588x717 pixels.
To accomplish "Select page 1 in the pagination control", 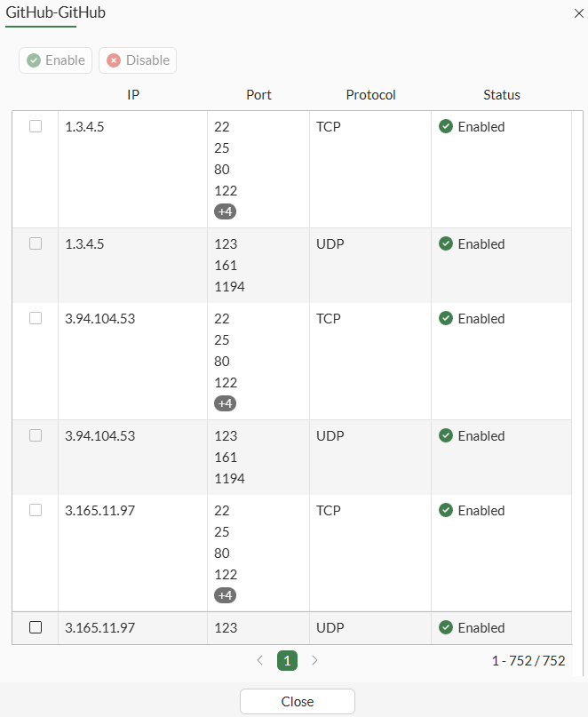I will [x=287, y=661].
